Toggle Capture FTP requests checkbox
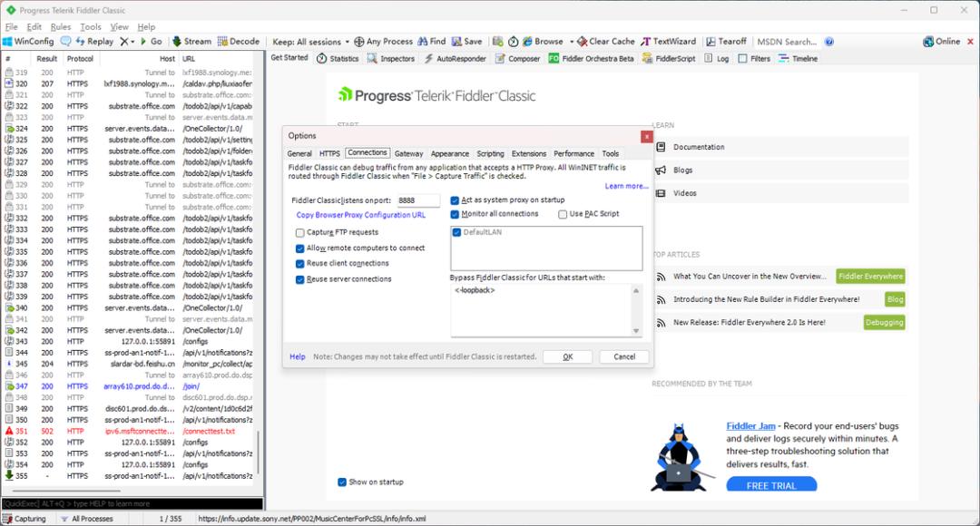 pyautogui.click(x=300, y=232)
